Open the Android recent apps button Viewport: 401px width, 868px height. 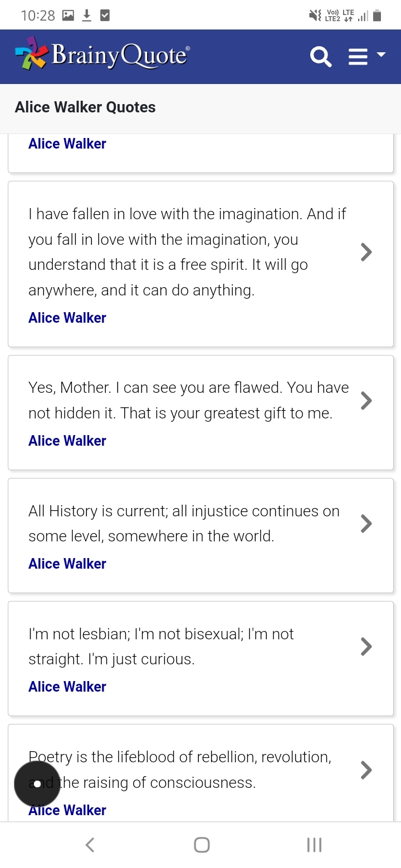[314, 845]
